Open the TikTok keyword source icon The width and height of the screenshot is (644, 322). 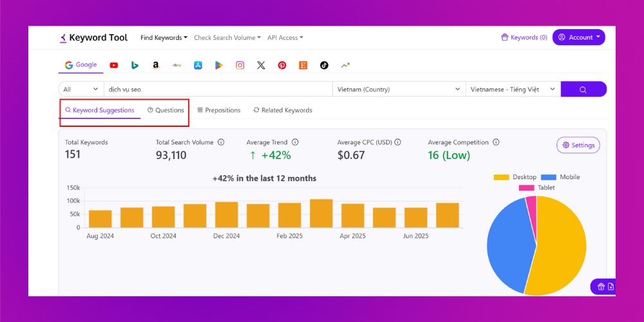324,65
